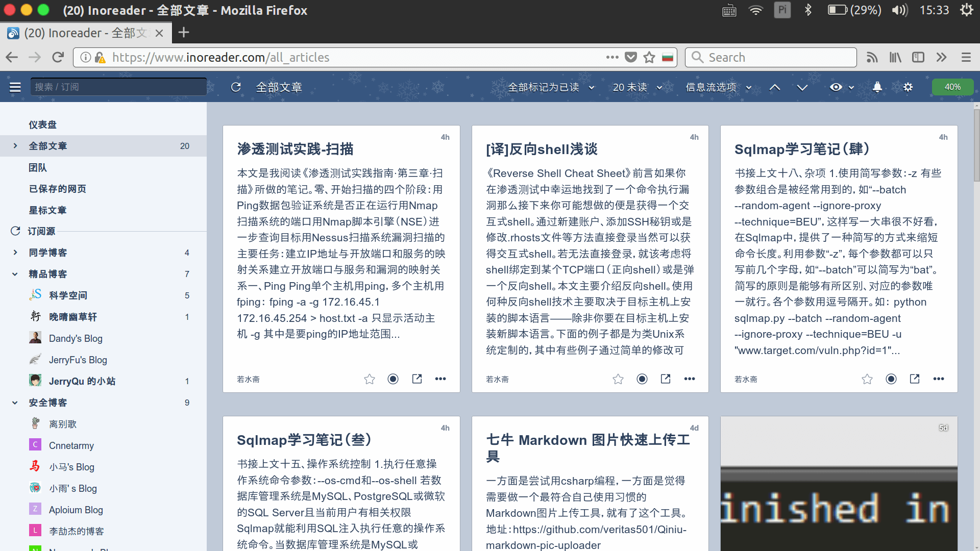This screenshot has width=980, height=551.
Task: Open 渗透测试实践-扫描 in new tab via external link icon
Action: (416, 379)
